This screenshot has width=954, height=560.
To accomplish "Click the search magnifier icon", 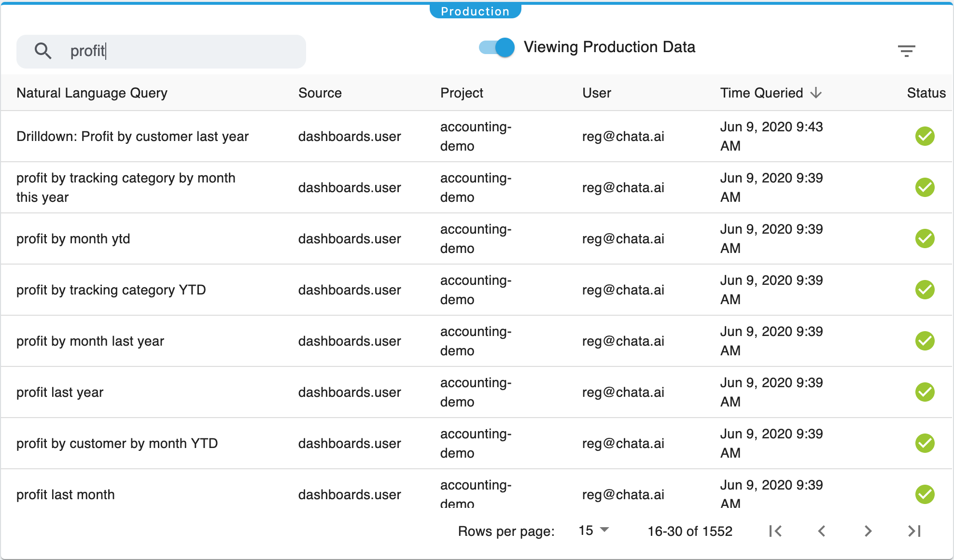I will (43, 51).
